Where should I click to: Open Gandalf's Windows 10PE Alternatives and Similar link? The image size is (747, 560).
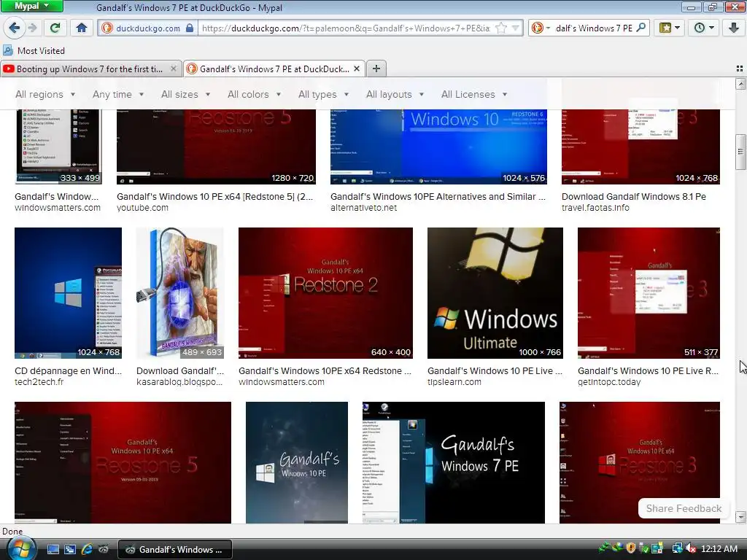pyautogui.click(x=438, y=197)
